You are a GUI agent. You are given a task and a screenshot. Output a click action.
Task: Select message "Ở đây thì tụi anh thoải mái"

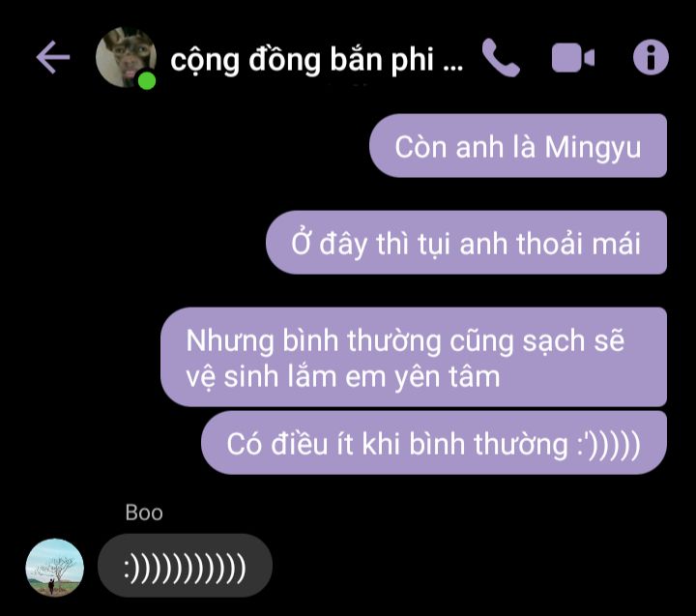click(467, 243)
